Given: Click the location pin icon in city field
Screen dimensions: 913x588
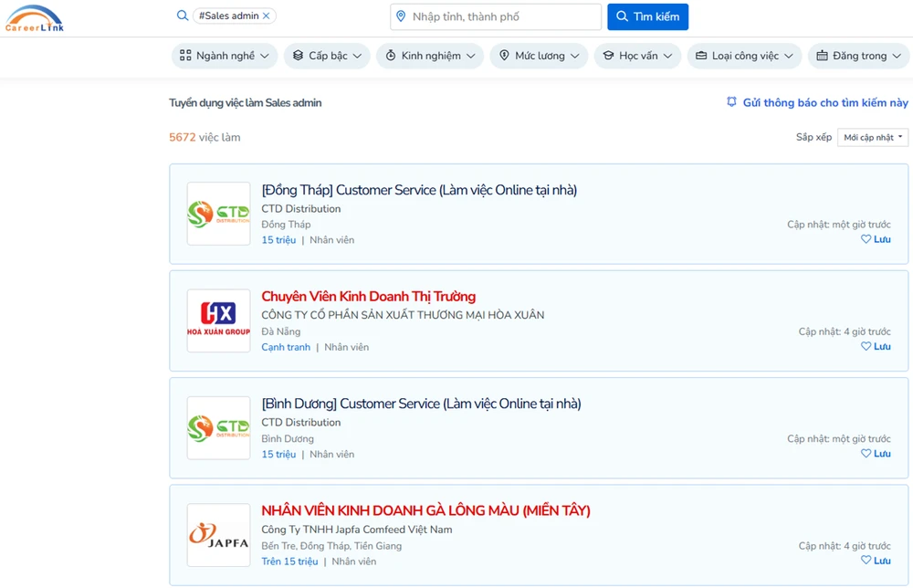Looking at the screenshot, I should (x=400, y=16).
